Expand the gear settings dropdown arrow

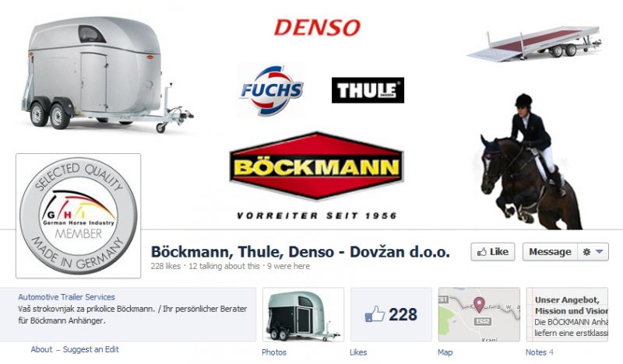(600, 252)
